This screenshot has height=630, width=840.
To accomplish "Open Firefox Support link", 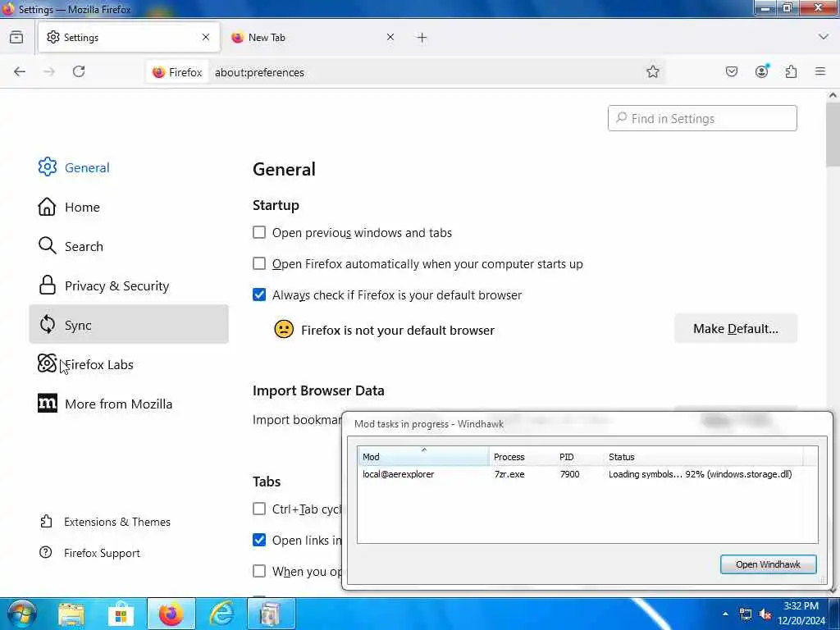I will coord(89,553).
